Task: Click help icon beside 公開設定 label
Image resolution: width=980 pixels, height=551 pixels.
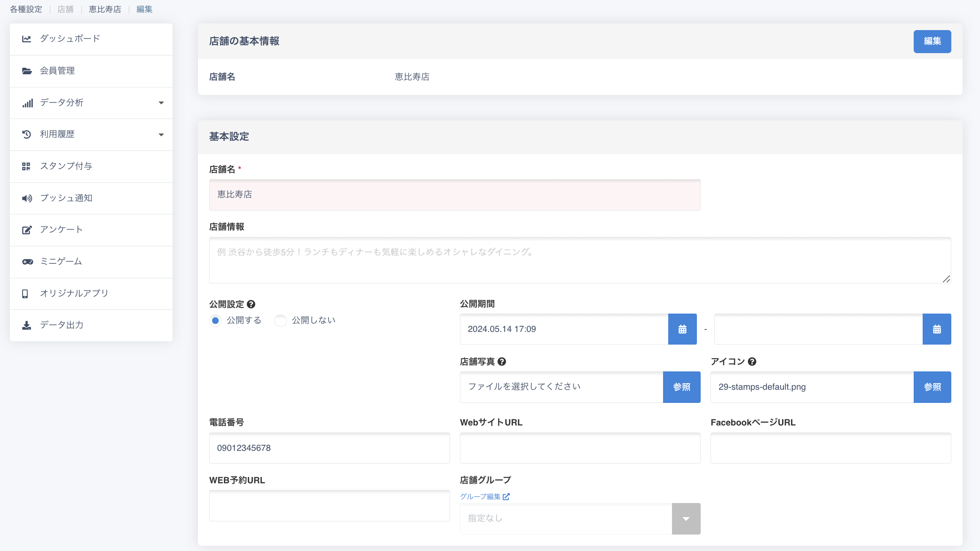Action: (x=251, y=304)
